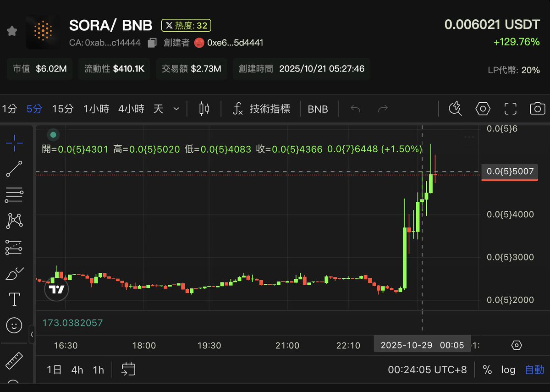Toggle 自動 auto scale mode
This screenshot has width=550, height=392.
click(x=534, y=370)
